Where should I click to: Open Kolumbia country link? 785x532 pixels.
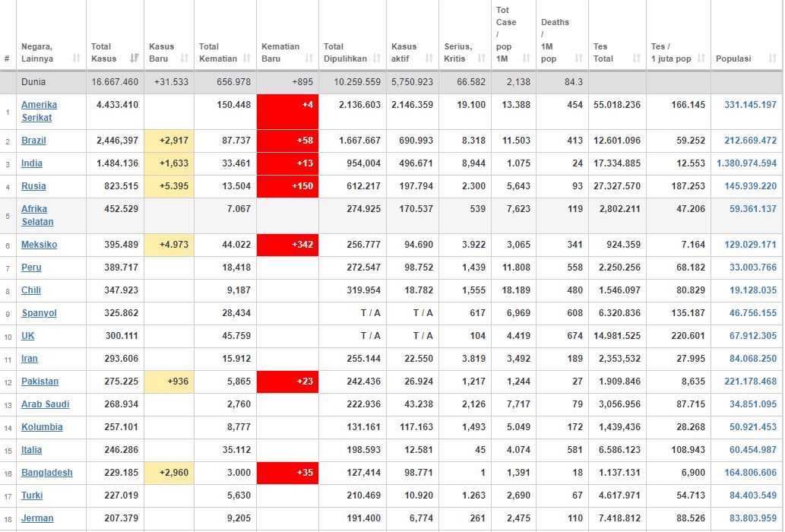[42, 427]
